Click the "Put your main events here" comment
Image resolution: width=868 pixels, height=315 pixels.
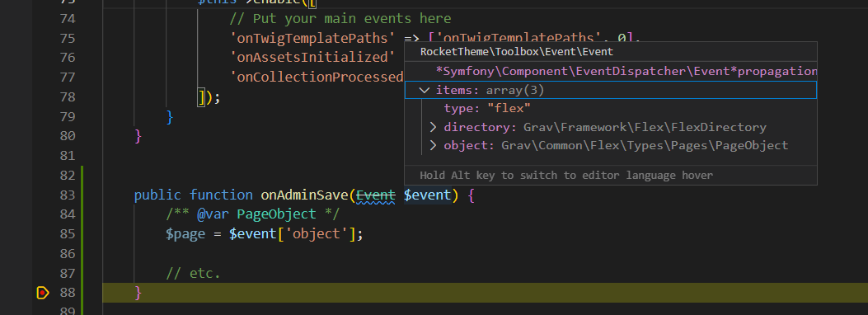(x=340, y=19)
